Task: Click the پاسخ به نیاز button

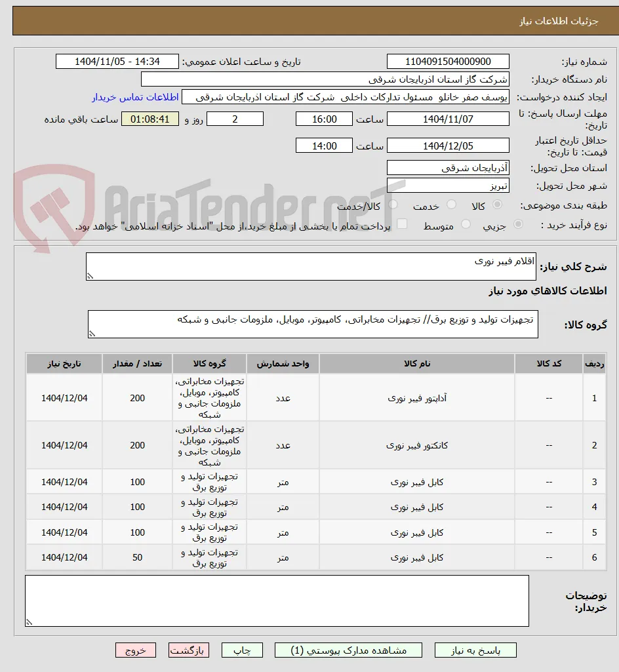Action: [475, 650]
